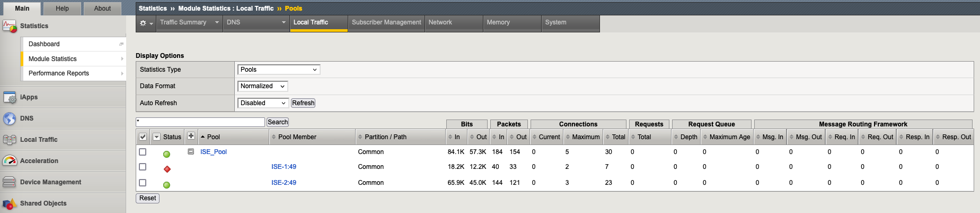Open the ISE-2:49 pool member link
Screen dimensions: 980x213
coord(284,183)
